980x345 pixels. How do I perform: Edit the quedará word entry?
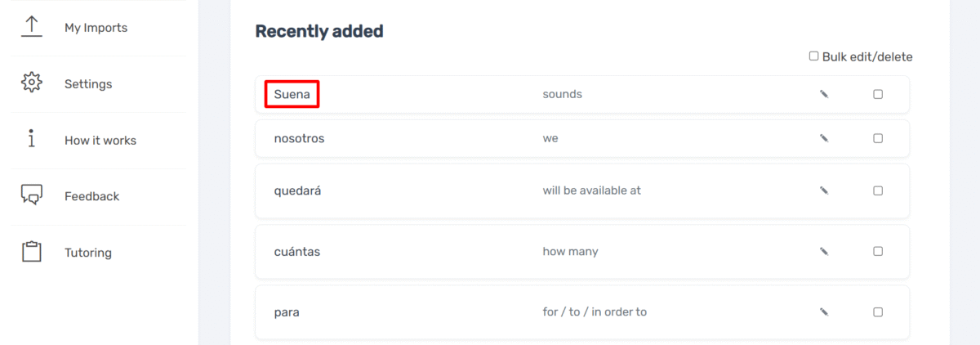(x=824, y=190)
